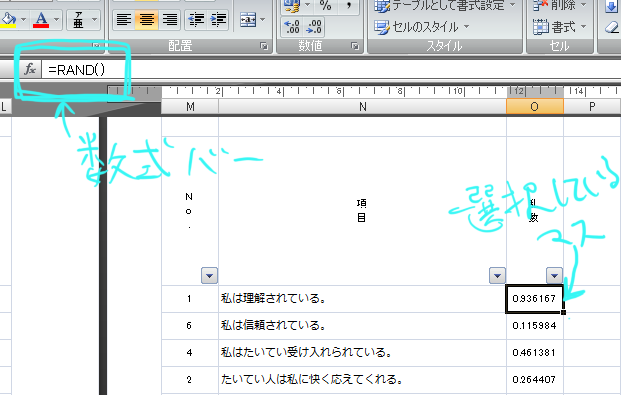Click into the formula bar showing =RAND()
The width and height of the screenshot is (621, 395).
pos(331,70)
